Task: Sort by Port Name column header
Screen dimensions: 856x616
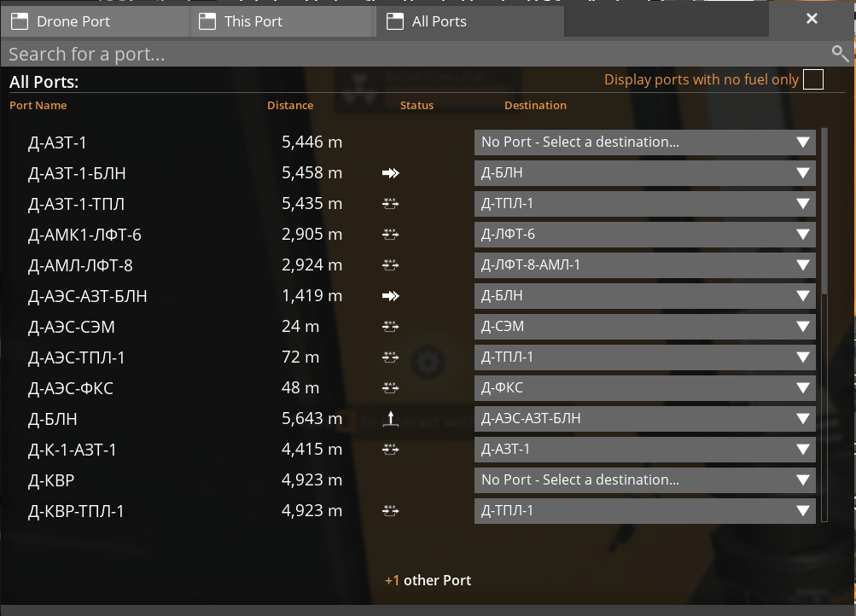Action: click(x=38, y=105)
